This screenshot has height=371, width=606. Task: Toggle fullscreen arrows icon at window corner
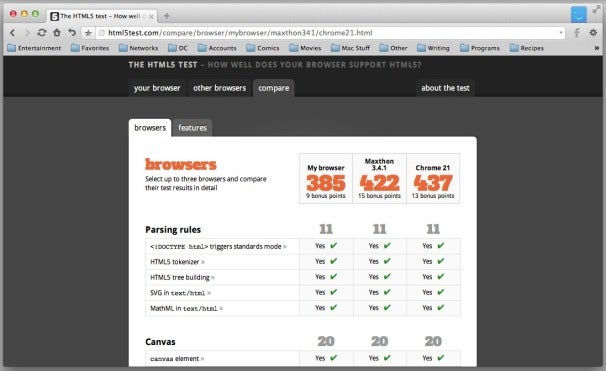pyautogui.click(x=597, y=10)
